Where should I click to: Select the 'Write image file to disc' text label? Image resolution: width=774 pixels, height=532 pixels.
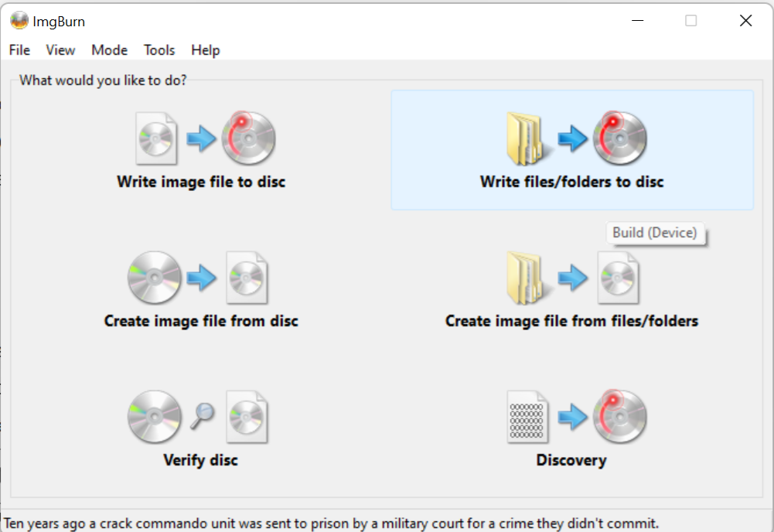[201, 182]
